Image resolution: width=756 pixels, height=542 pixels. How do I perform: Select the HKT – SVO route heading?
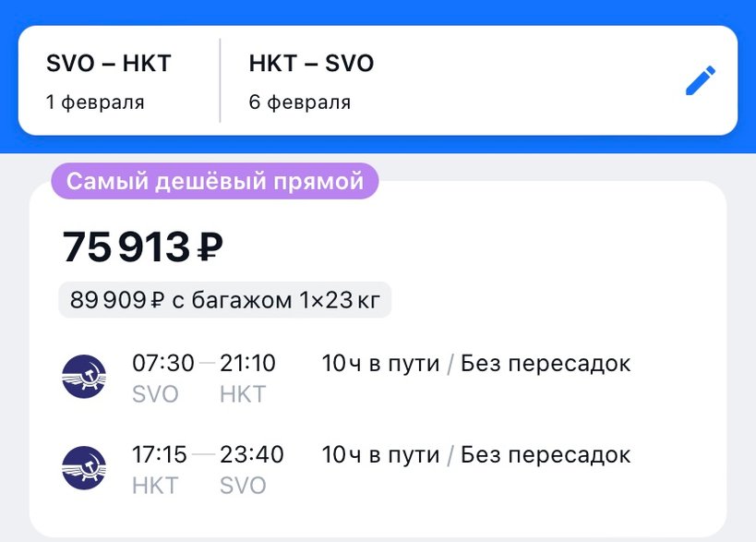pyautogui.click(x=311, y=64)
